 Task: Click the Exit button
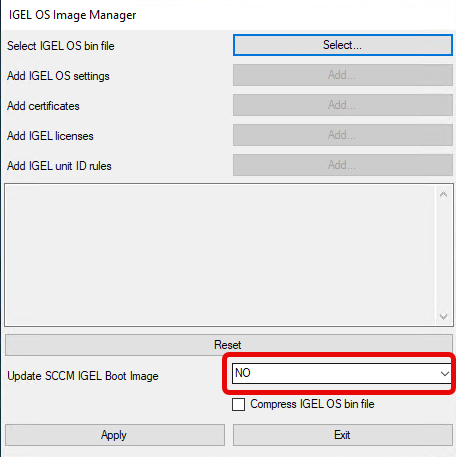click(343, 435)
